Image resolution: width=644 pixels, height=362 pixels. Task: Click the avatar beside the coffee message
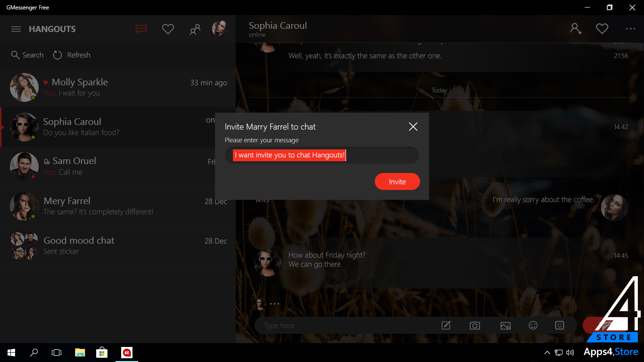(x=614, y=207)
